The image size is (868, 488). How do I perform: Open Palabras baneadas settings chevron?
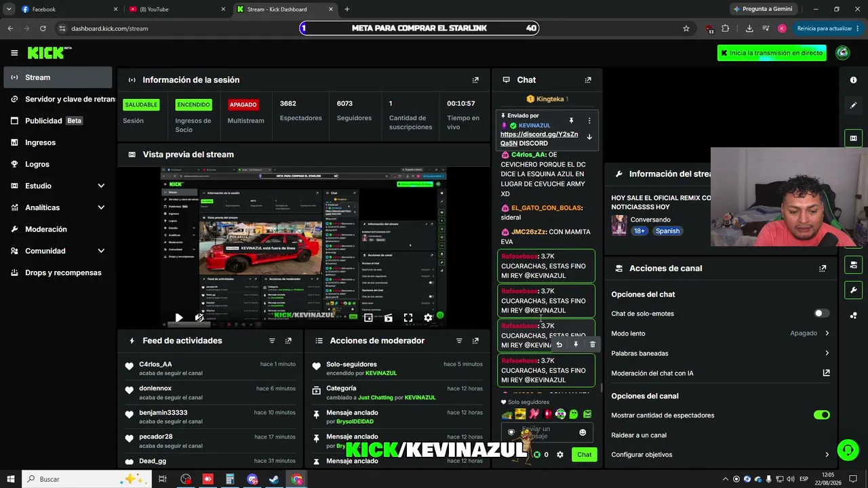827,353
